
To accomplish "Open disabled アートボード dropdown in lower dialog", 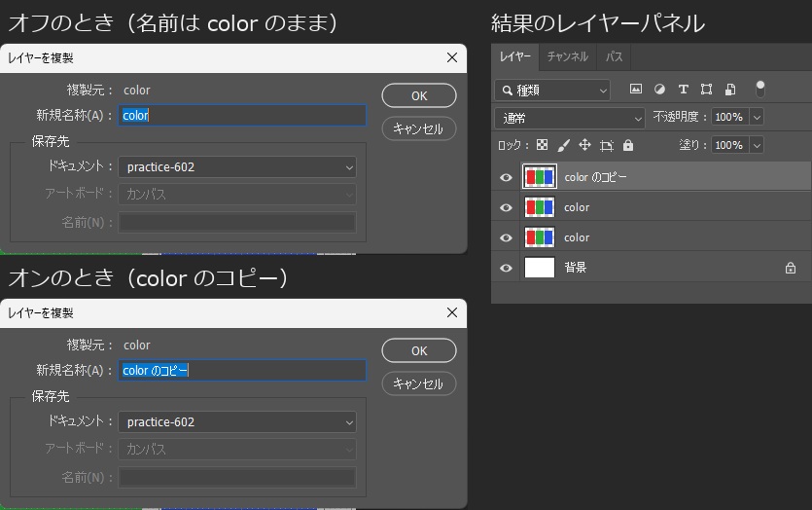I will coord(237,449).
